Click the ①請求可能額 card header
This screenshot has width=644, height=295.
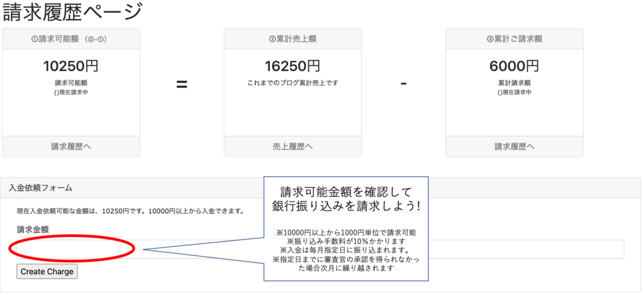pos(71,38)
